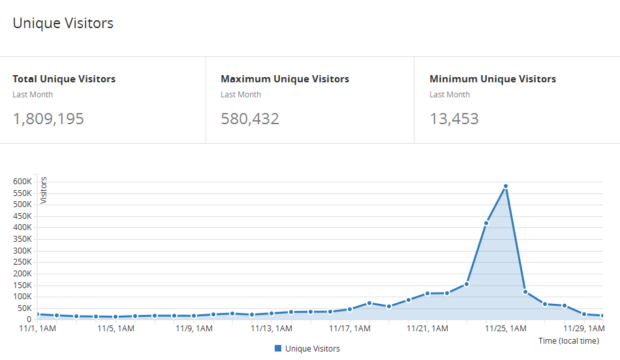The height and width of the screenshot is (360, 620).
Task: Click the Time (local time) axis title
Action: coord(569,341)
